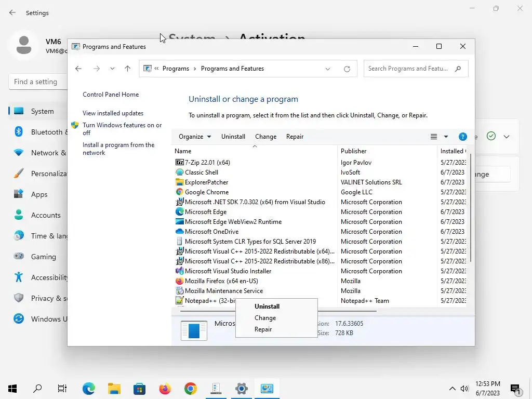Select Google Chrome in the program list
The height and width of the screenshot is (399, 532).
(207, 192)
